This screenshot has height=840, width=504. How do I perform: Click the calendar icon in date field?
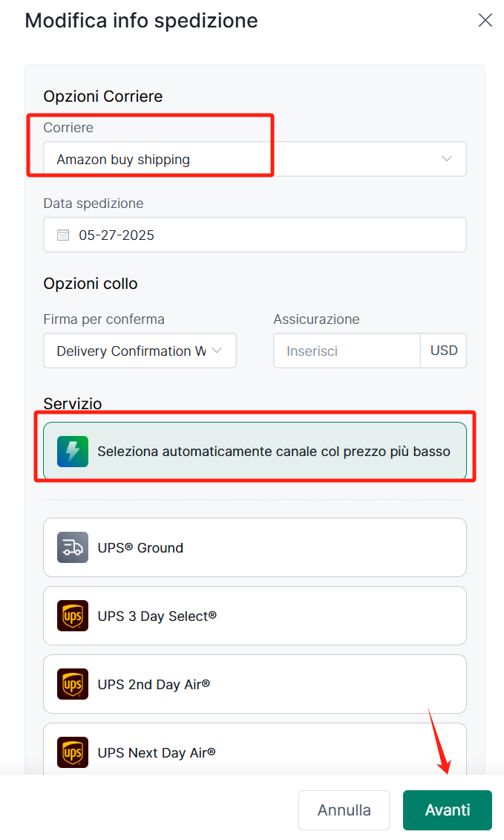pyautogui.click(x=63, y=235)
